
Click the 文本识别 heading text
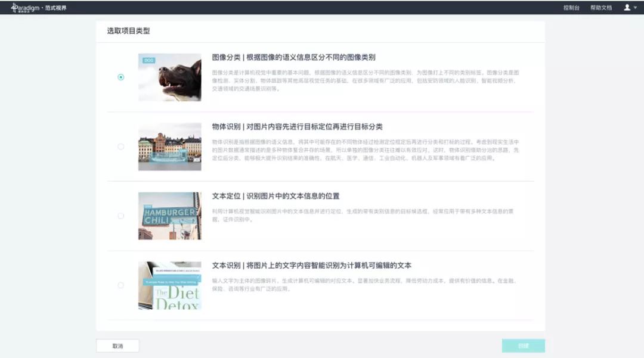(x=312, y=265)
